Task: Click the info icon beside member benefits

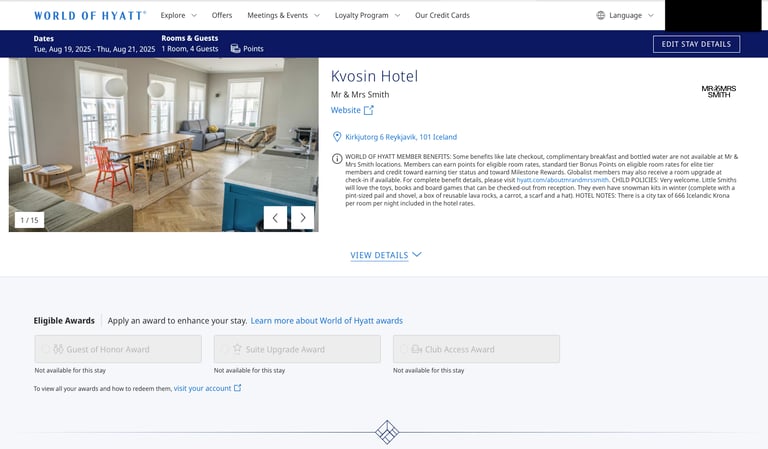Action: (337, 159)
